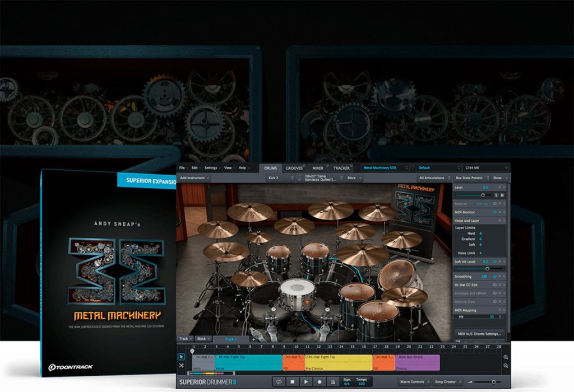Toggle the metronome icon
Viewport: 574px width, 392px height.
coord(333,382)
